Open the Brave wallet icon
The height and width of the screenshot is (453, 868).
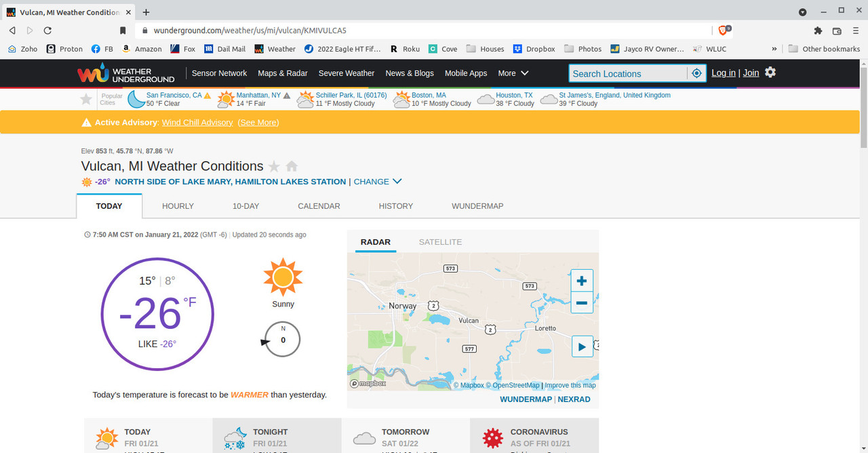point(837,31)
